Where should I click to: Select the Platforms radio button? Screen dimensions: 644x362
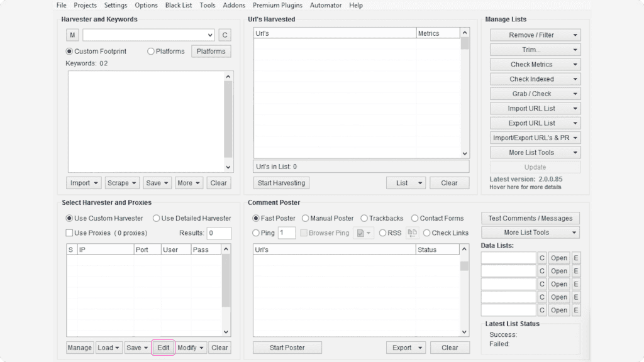(151, 52)
